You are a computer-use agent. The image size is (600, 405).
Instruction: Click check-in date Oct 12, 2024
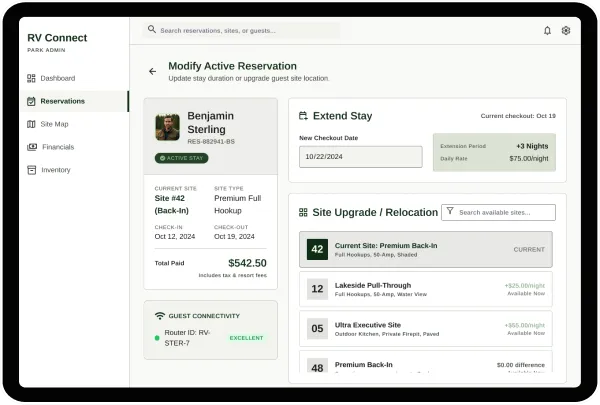coord(175,237)
